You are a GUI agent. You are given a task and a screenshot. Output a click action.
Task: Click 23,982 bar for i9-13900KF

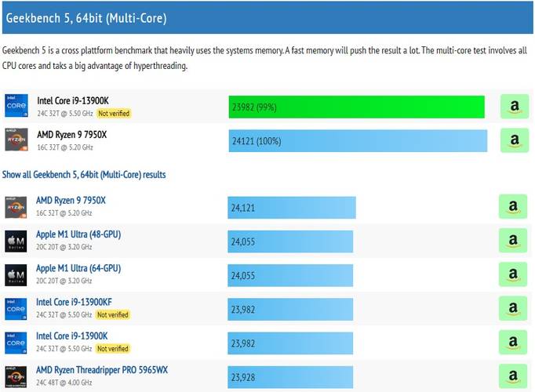(x=290, y=310)
